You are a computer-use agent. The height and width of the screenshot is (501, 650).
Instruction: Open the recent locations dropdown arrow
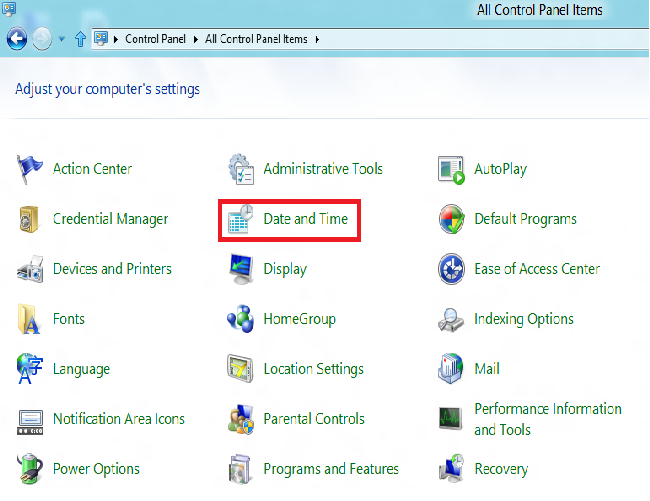pyautogui.click(x=62, y=39)
